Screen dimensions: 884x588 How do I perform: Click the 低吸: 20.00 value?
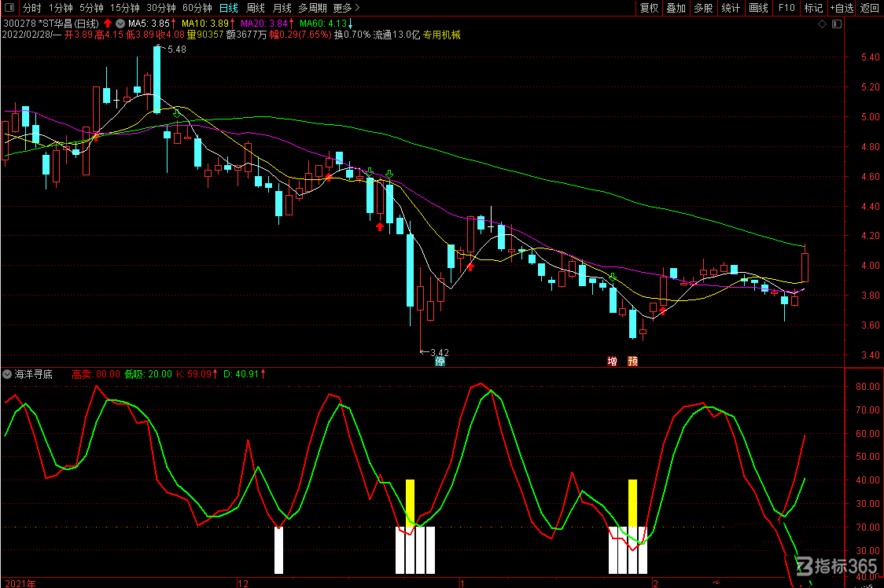[x=149, y=374]
